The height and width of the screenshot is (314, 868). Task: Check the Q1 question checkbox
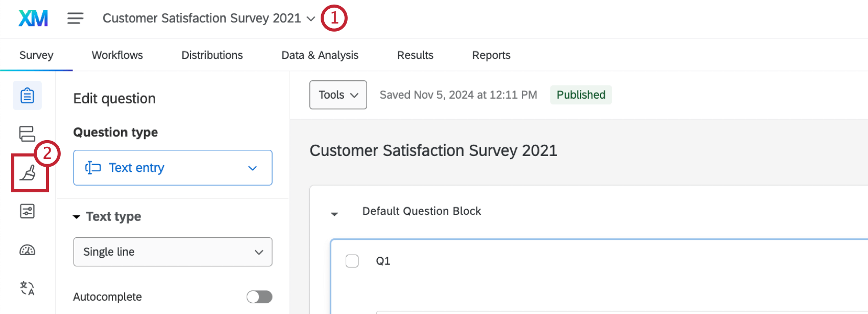[352, 261]
